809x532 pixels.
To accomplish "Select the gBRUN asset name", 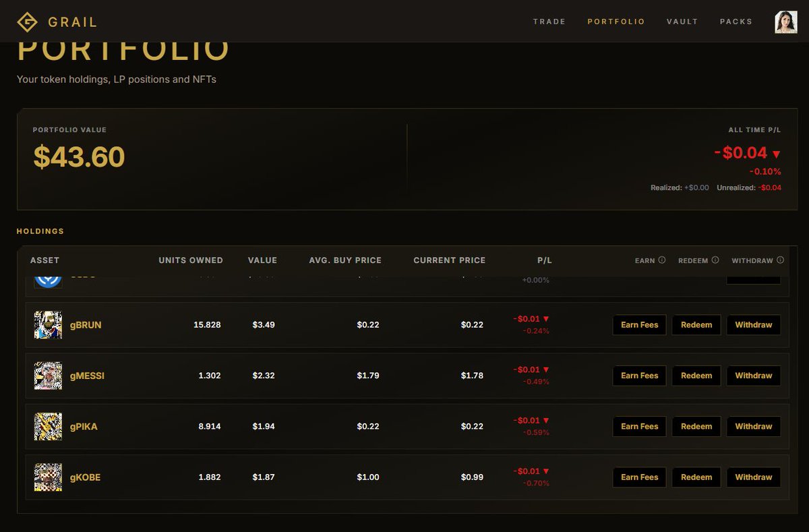I will [86, 325].
